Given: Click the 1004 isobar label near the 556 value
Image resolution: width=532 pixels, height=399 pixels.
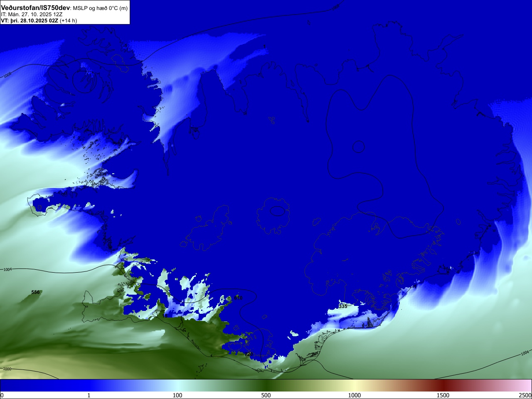Looking at the screenshot, I should (8, 270).
